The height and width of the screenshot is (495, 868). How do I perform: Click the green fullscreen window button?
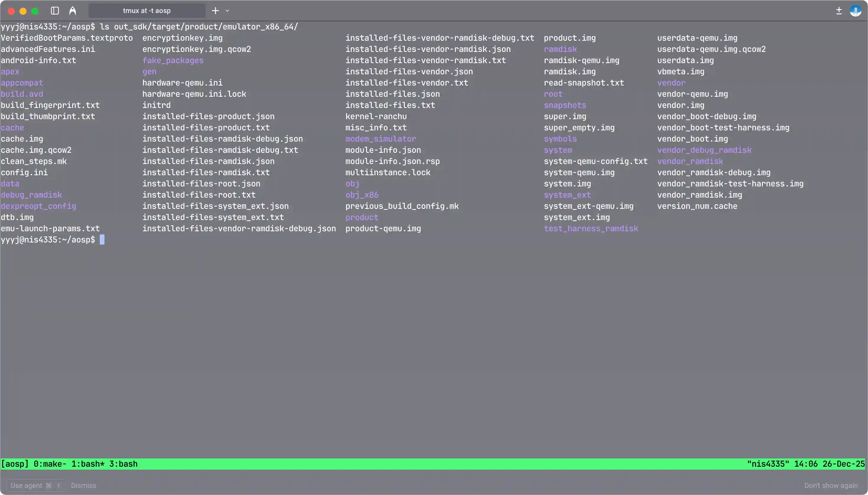pos(35,11)
